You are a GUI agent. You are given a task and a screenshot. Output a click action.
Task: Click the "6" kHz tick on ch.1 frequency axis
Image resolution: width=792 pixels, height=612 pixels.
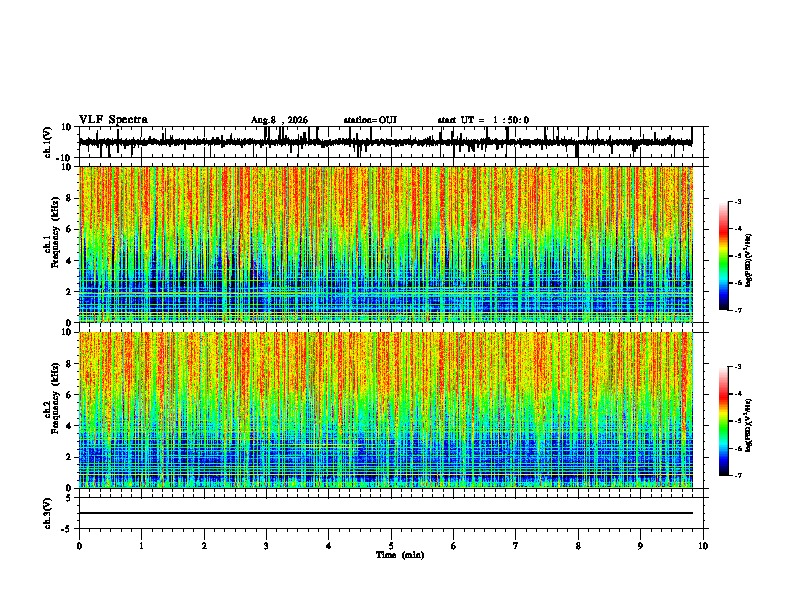click(69, 230)
